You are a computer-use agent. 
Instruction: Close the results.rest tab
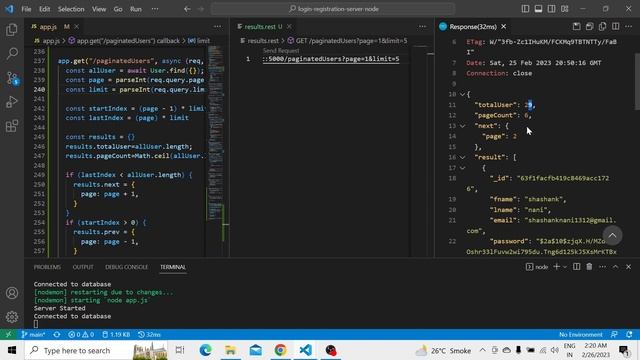coord(289,27)
